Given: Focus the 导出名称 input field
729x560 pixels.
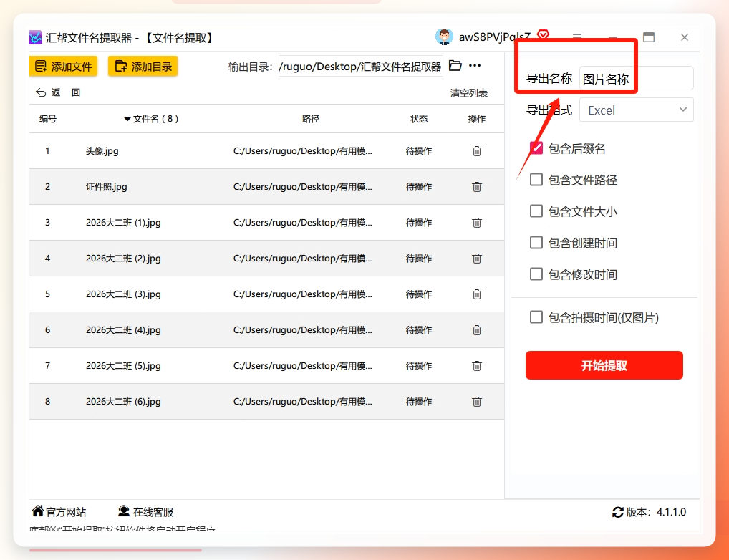Looking at the screenshot, I should pos(637,78).
